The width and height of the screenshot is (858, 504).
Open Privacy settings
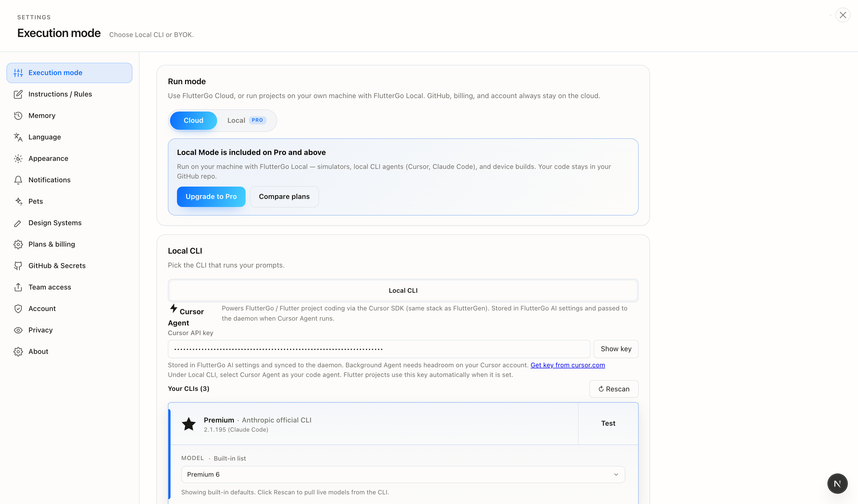coord(69,330)
